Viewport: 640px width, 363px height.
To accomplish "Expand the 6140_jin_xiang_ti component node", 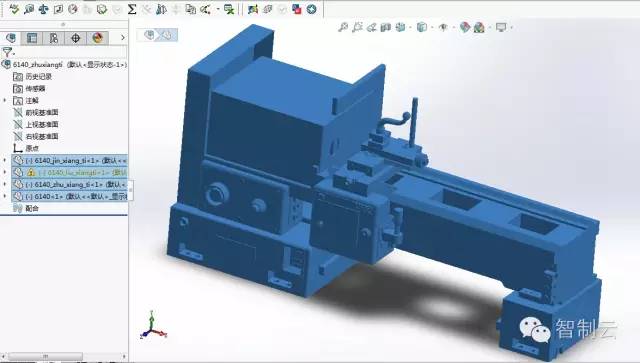I will (5, 160).
